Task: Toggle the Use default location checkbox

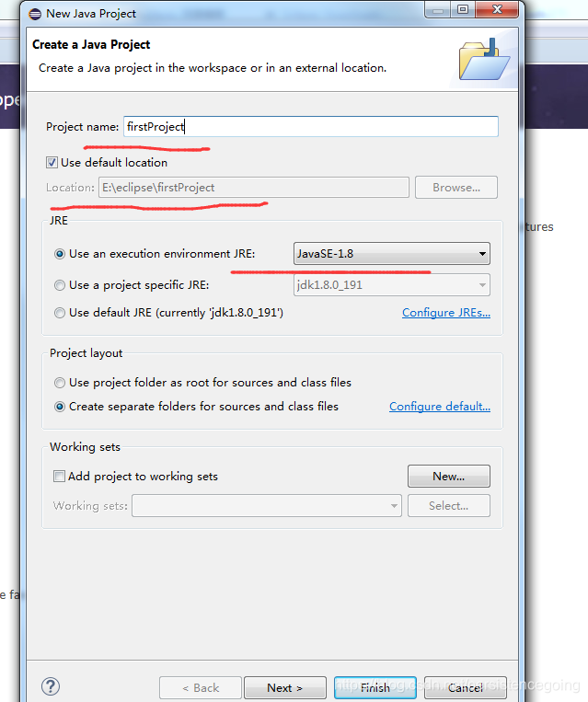Action: click(x=52, y=162)
